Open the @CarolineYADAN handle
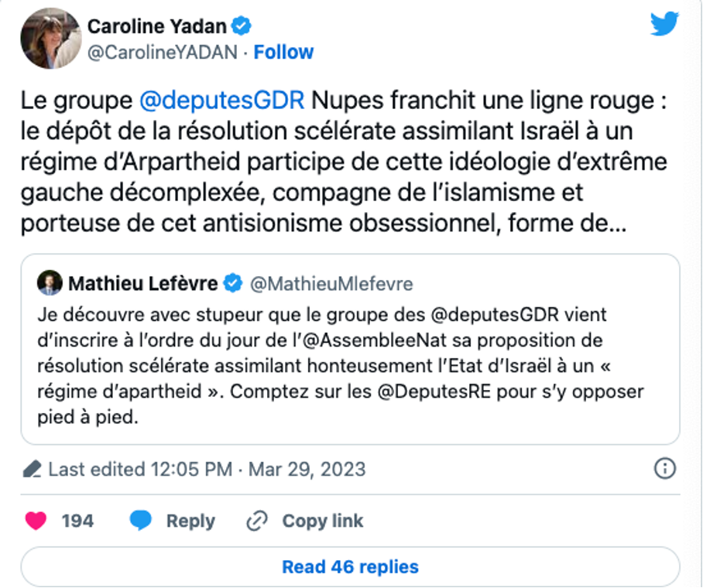The image size is (703, 588). (x=163, y=53)
